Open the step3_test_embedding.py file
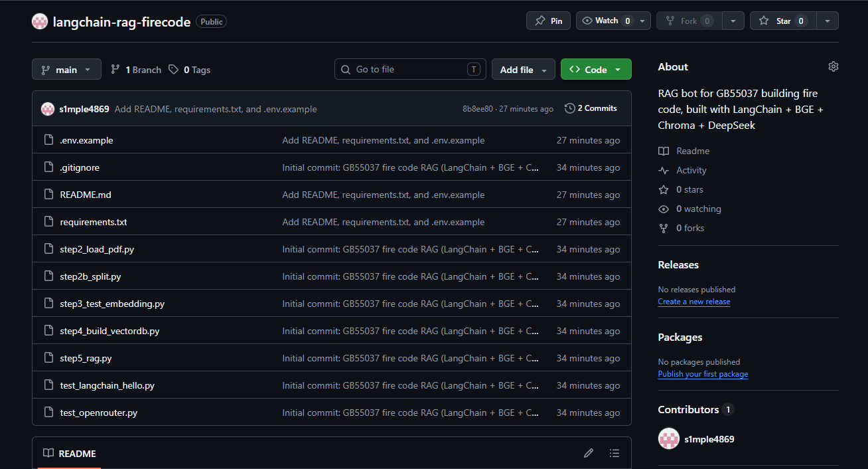The width and height of the screenshot is (868, 469). click(112, 304)
